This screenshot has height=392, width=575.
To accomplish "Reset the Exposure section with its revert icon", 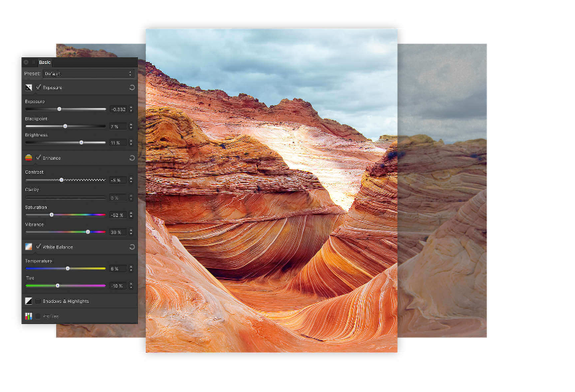I will coord(132,88).
